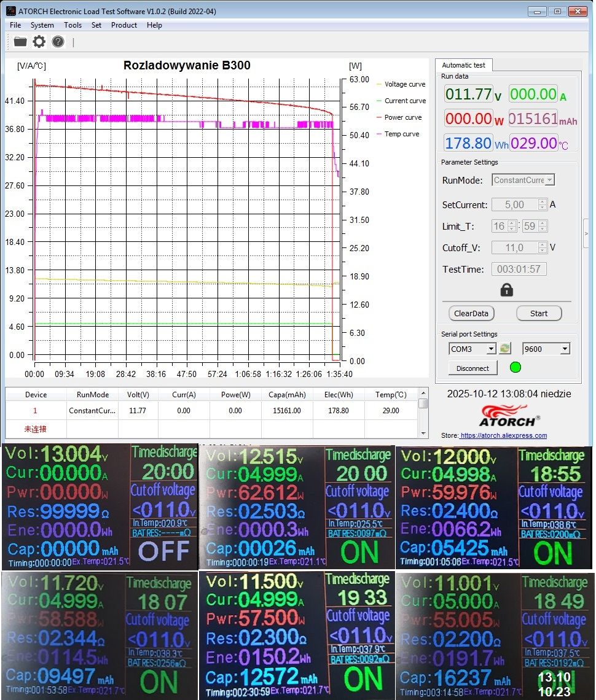Select the Automatic test tab
596x700 pixels.
[463, 65]
